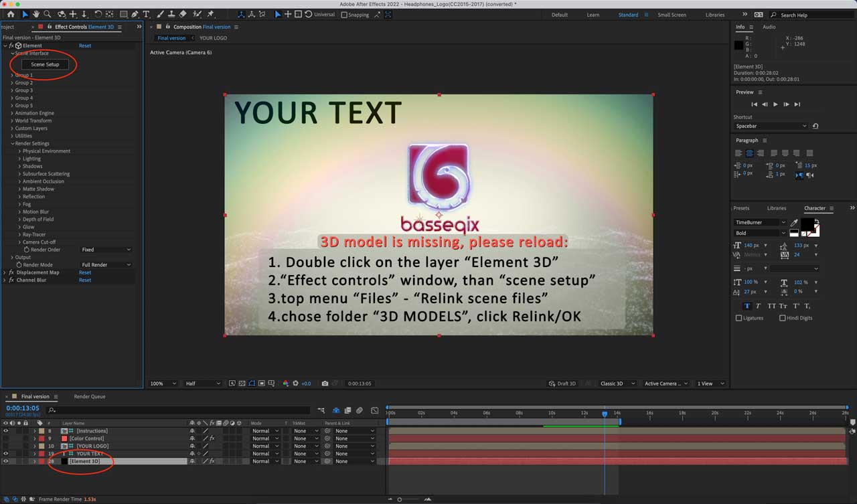Open the magnification 100% dropdown
Viewport: 857px width, 504px height.
tap(163, 384)
